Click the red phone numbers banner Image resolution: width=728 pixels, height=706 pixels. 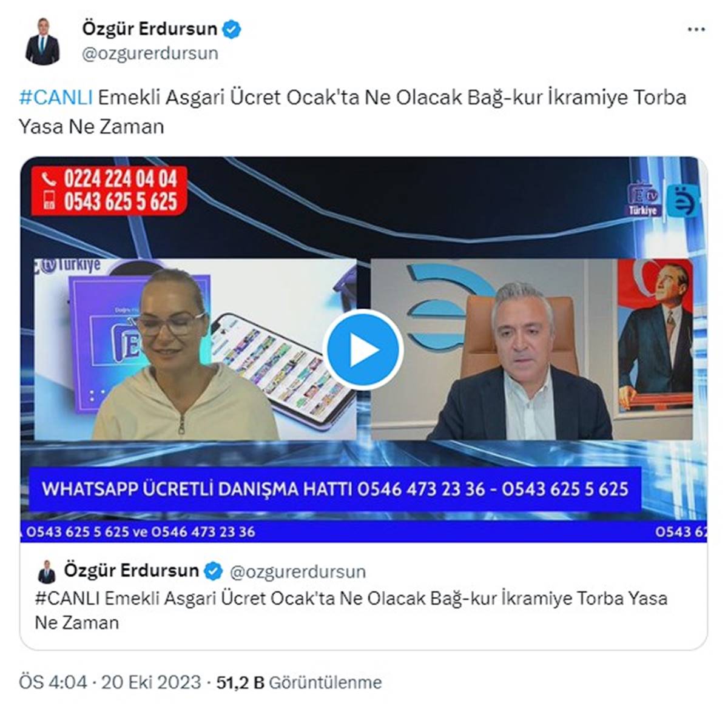point(109,190)
